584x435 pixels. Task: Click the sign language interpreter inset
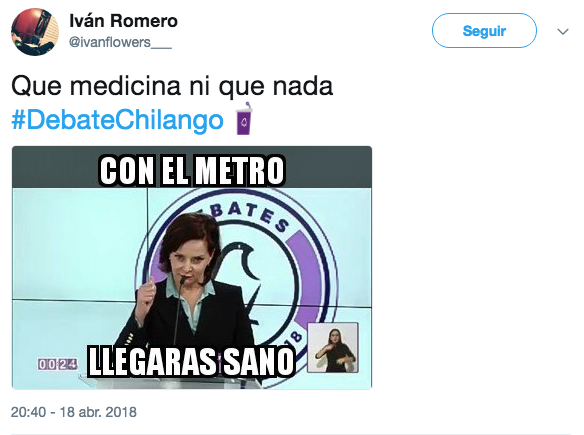(333, 347)
